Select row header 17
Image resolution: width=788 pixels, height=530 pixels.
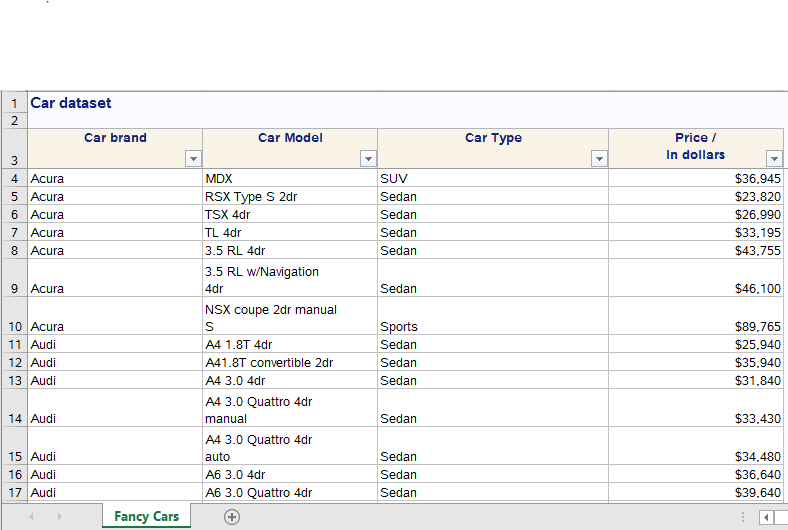click(14, 492)
